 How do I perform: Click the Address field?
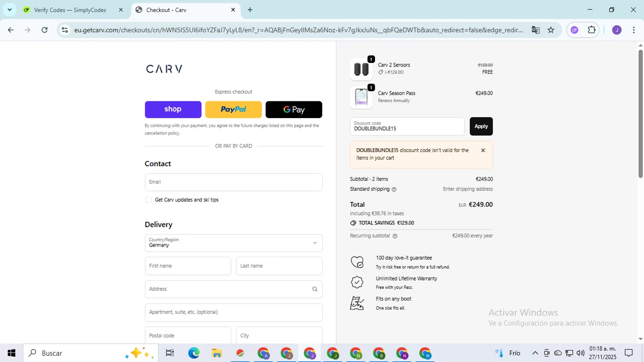234,289
